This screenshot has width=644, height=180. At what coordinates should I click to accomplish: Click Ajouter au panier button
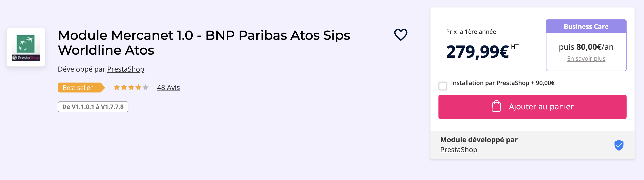click(532, 107)
